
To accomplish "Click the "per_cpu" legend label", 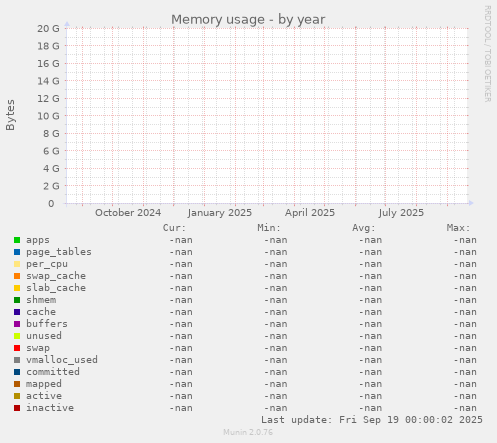I will (47, 264).
